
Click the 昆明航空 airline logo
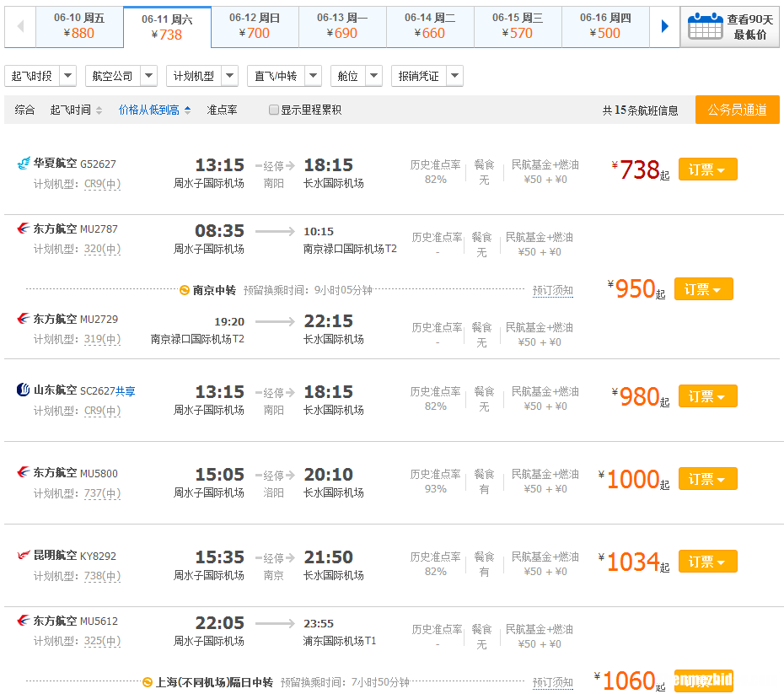[23, 555]
